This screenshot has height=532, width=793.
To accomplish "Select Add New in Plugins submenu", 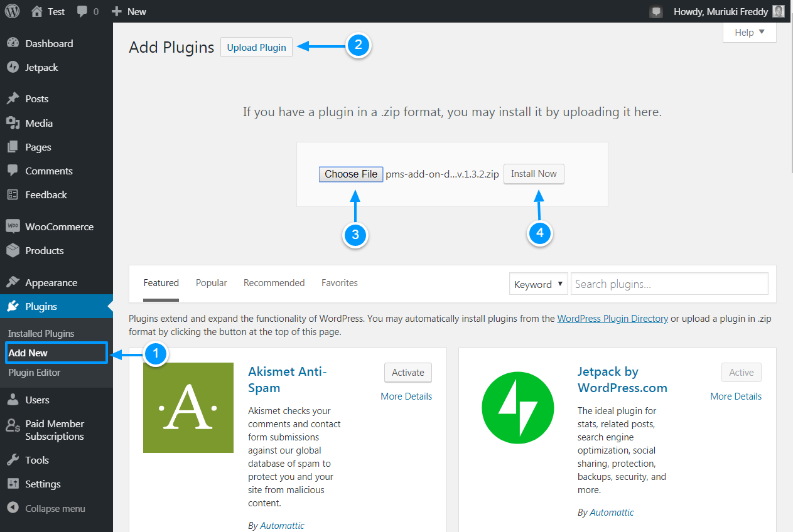I will (28, 353).
